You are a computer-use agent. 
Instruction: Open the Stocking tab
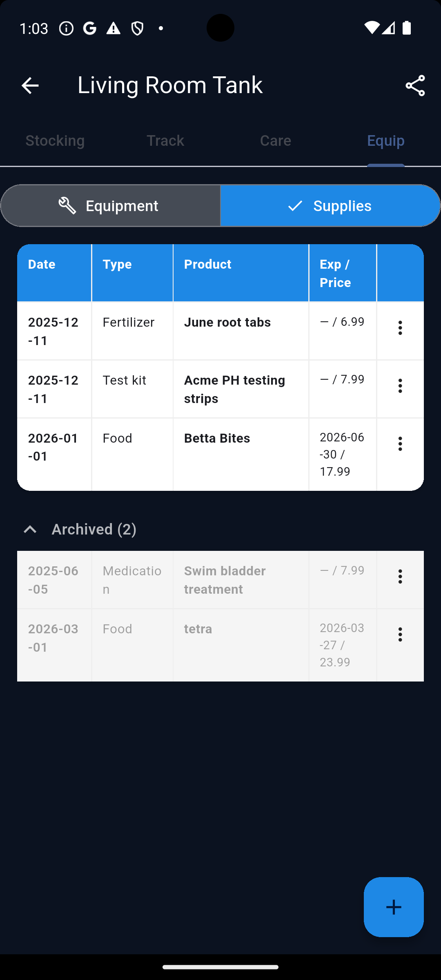click(x=55, y=141)
